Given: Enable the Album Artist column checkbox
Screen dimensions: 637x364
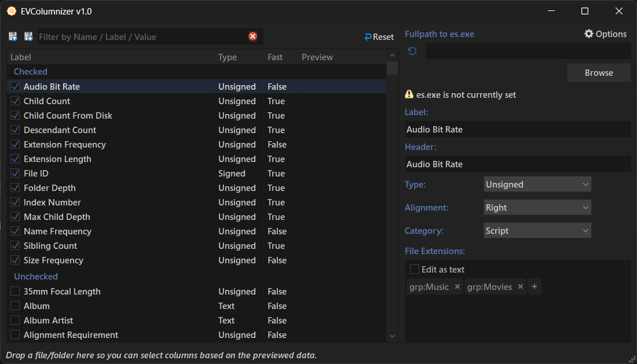Looking at the screenshot, I should point(16,320).
